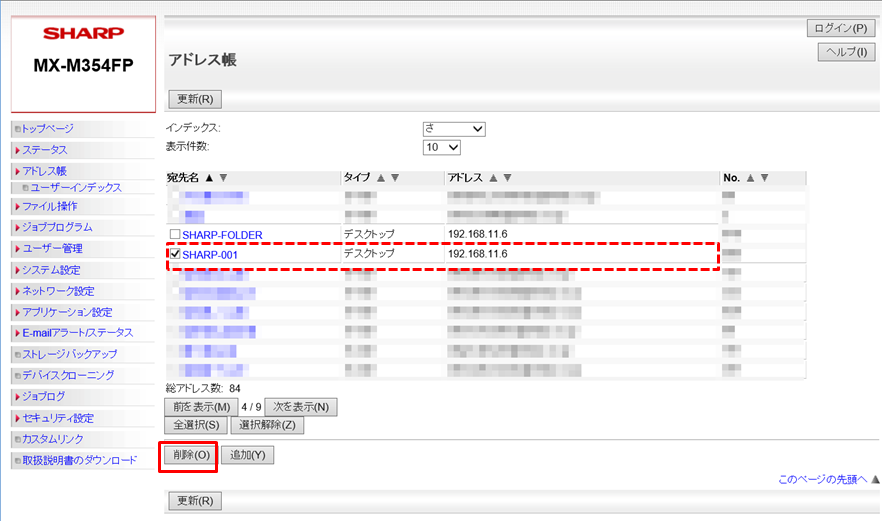882x521 pixels.
Task: Click the 選択解除(Z) button
Action: 267,425
